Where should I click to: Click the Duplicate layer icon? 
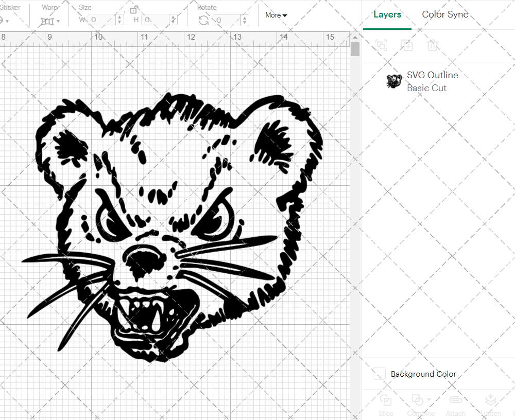tap(407, 45)
